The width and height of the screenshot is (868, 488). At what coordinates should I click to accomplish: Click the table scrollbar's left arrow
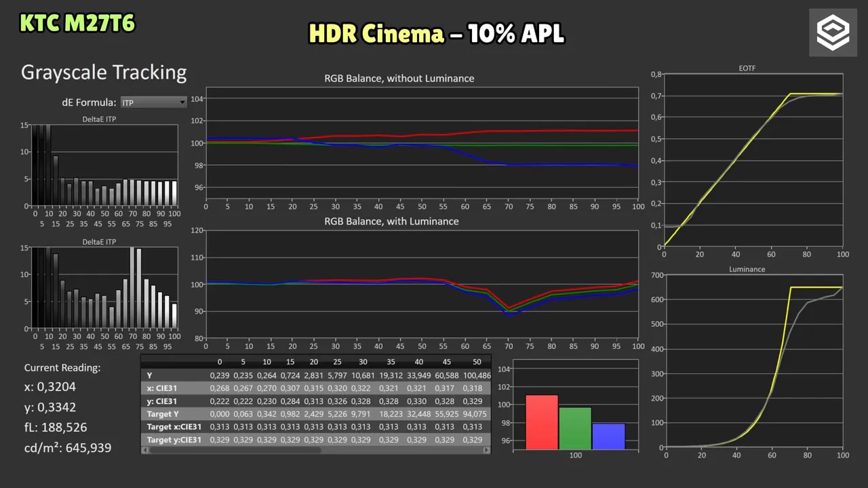coord(143,450)
